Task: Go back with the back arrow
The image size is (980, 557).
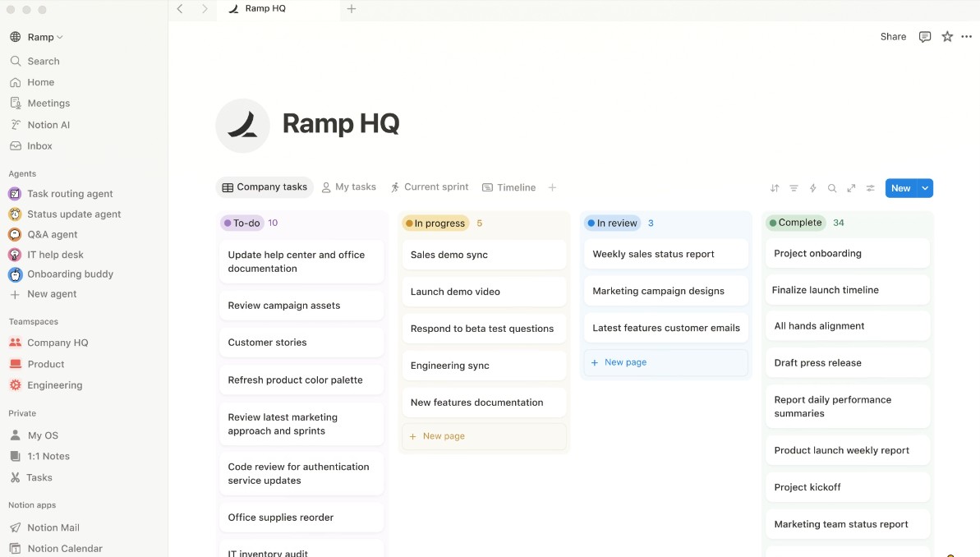Action: click(x=180, y=9)
